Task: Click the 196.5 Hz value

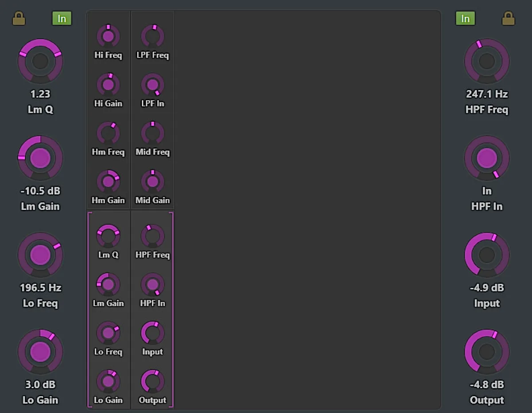Action: click(x=40, y=287)
